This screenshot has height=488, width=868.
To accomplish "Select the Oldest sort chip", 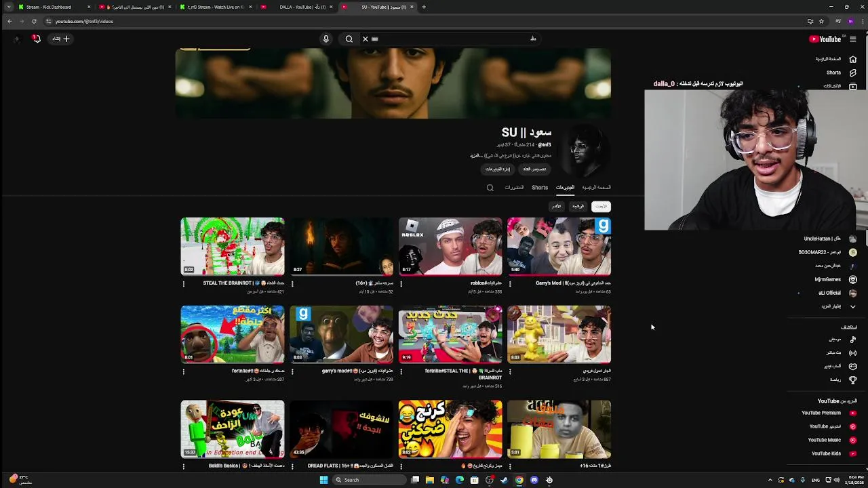I will (557, 206).
